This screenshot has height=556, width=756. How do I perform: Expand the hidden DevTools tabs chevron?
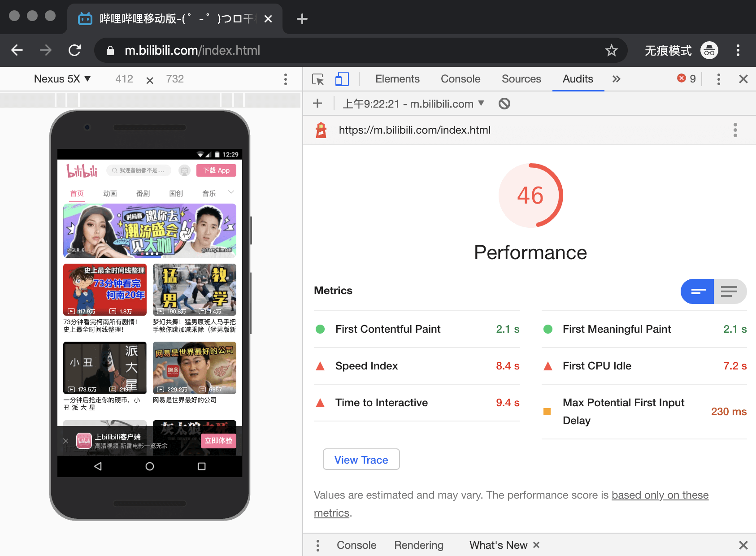pos(616,79)
